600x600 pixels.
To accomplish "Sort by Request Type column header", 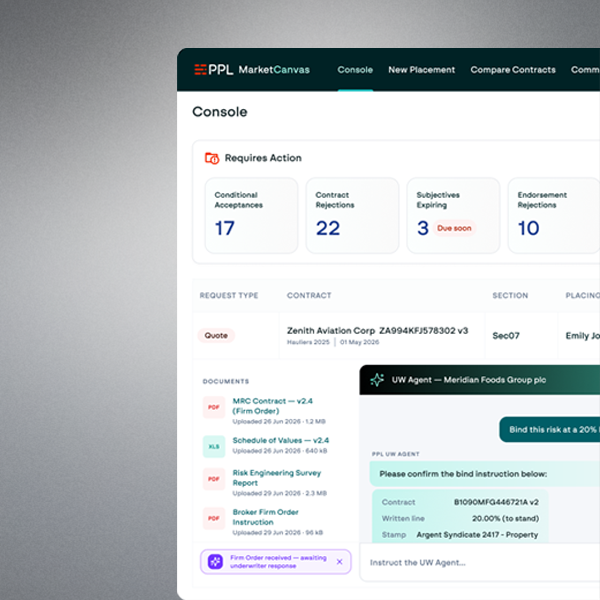I will pyautogui.click(x=229, y=295).
